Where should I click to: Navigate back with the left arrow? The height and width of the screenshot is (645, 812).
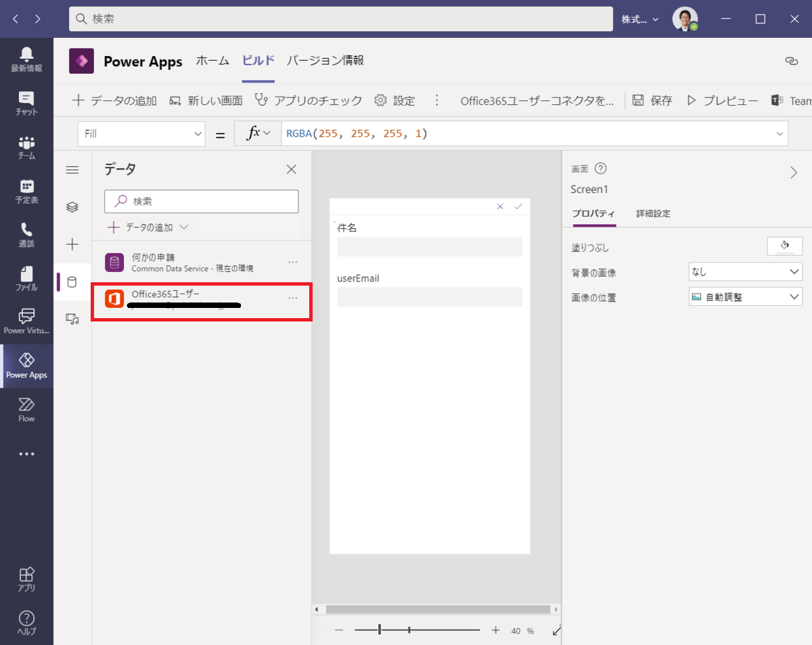click(16, 19)
